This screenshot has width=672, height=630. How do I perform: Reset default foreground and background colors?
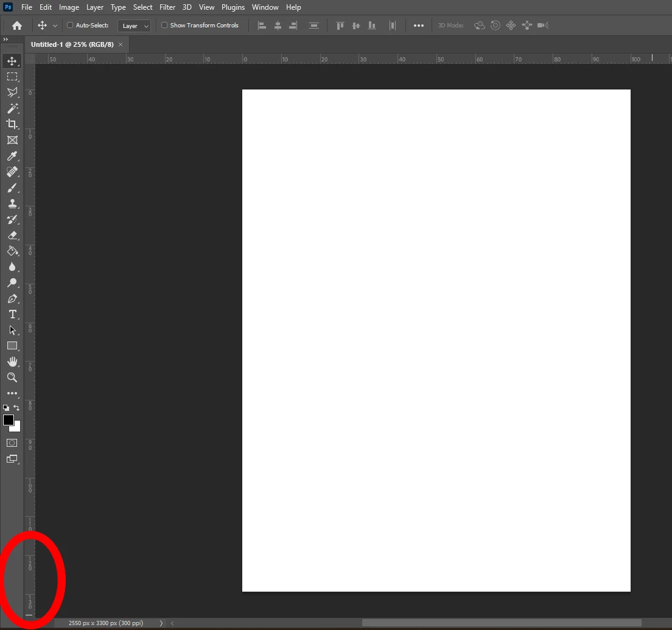click(6, 408)
